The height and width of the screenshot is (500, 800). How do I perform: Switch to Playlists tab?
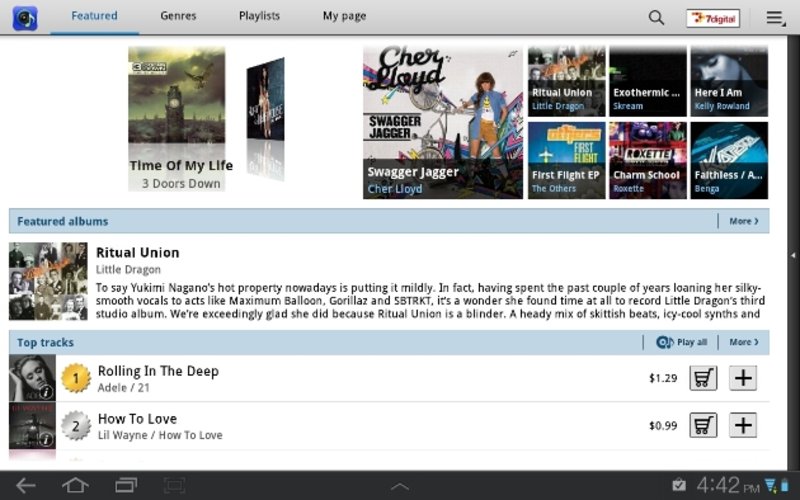click(x=259, y=16)
